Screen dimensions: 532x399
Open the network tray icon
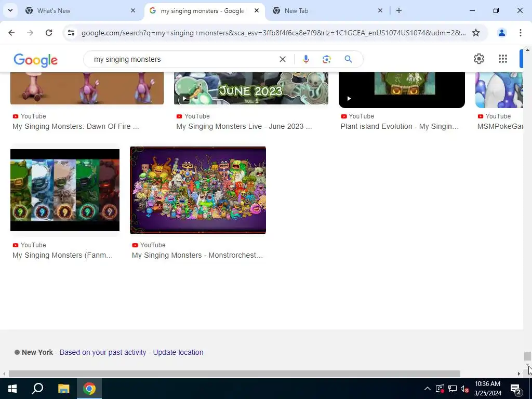453,389
